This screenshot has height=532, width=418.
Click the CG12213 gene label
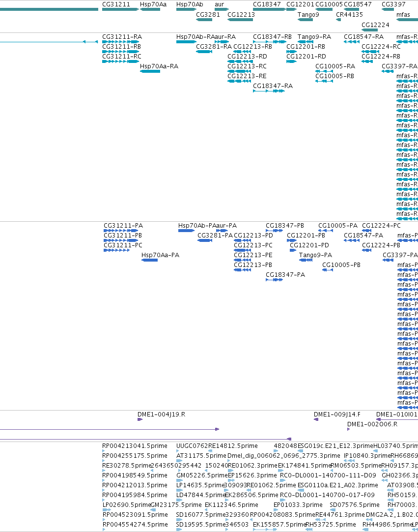click(x=241, y=15)
